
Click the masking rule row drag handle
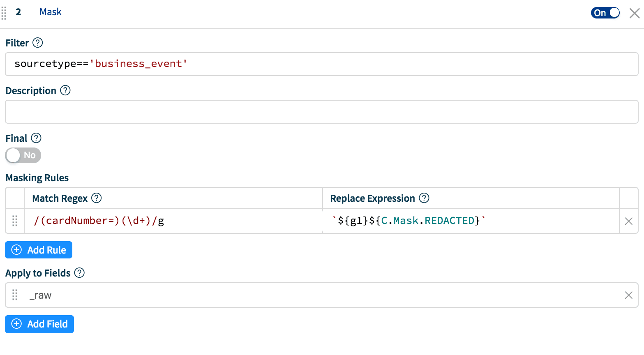15,221
